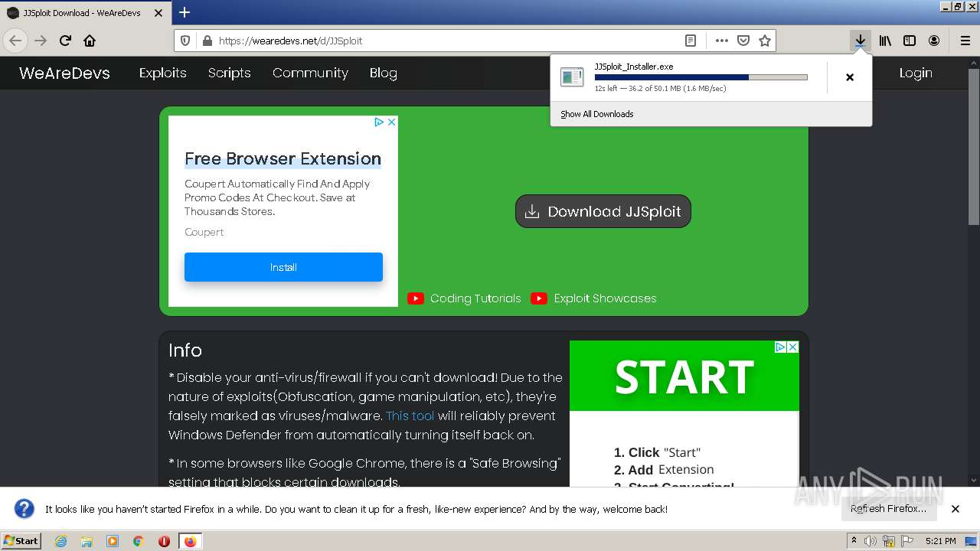Toggle reader view in address bar
Image resolution: width=980 pixels, height=551 pixels.
coord(691,41)
